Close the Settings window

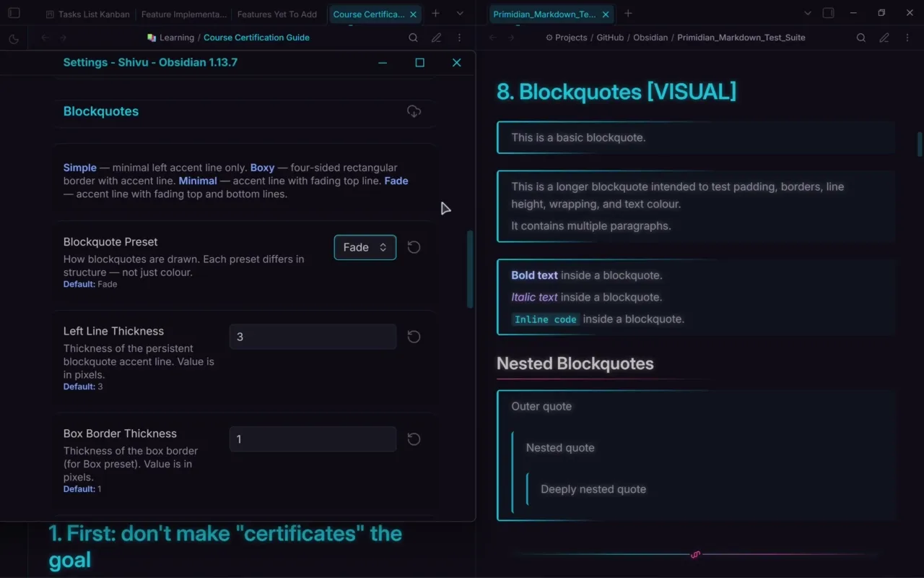click(456, 63)
